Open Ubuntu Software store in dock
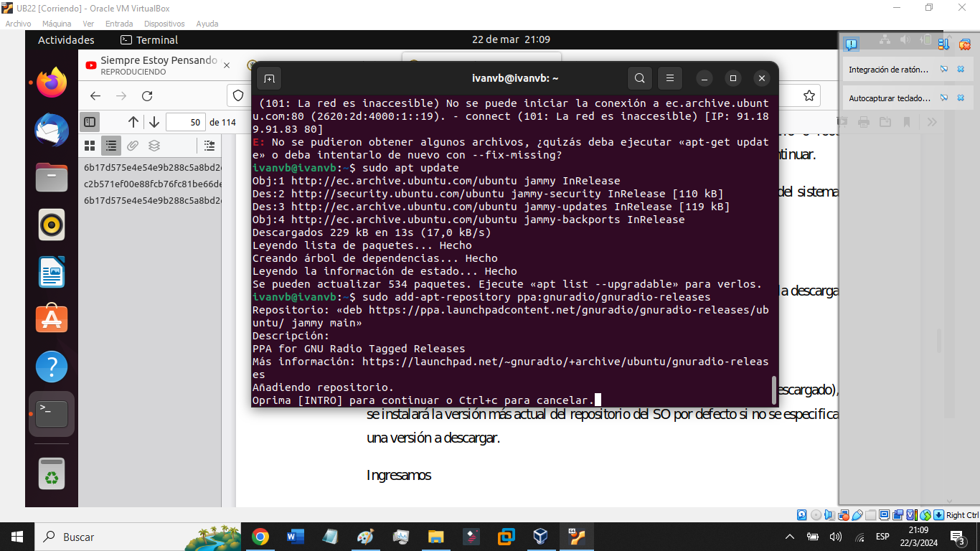Image resolution: width=980 pixels, height=551 pixels. click(52, 319)
